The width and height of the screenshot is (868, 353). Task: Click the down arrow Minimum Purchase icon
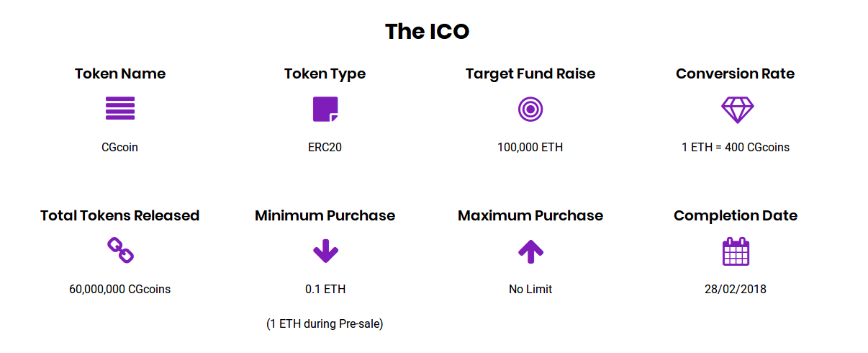(325, 251)
